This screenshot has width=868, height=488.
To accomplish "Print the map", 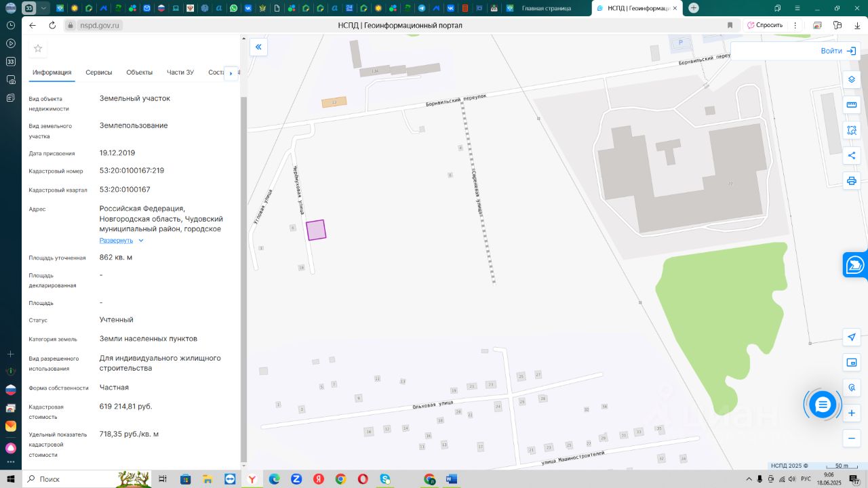I will pos(852,181).
